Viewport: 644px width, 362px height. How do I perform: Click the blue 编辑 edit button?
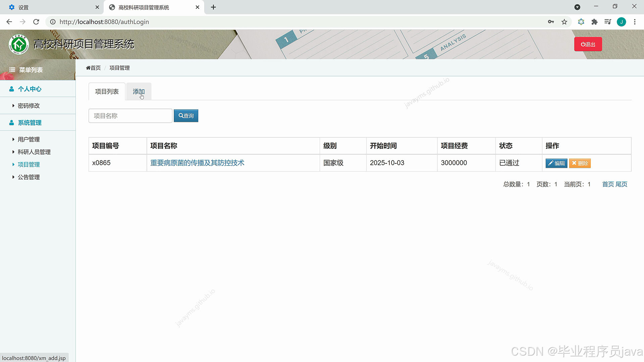coord(556,163)
